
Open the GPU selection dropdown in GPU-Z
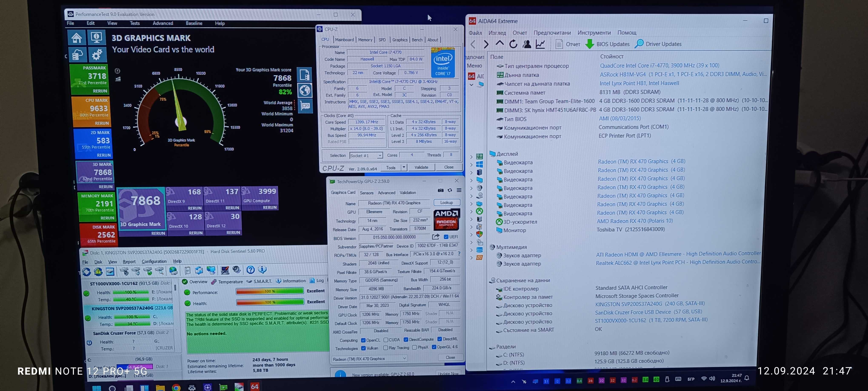369,359
